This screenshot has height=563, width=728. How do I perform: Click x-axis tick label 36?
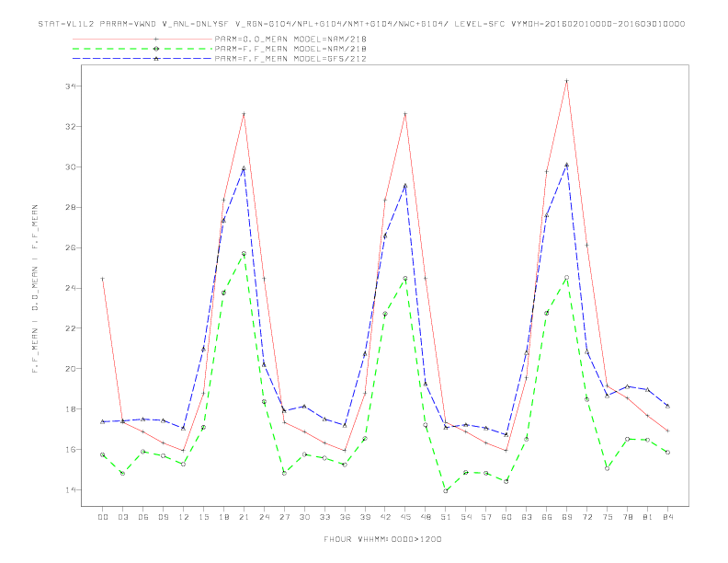pos(345,517)
